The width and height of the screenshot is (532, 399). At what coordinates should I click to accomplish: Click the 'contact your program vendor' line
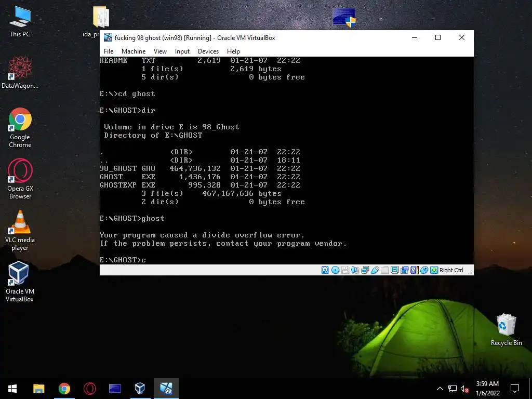tap(223, 244)
